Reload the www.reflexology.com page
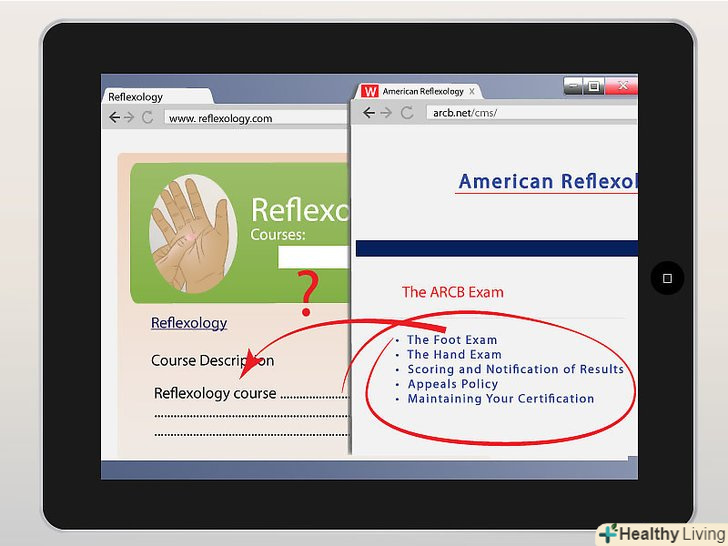Image resolution: width=728 pixels, height=546 pixels. click(147, 117)
